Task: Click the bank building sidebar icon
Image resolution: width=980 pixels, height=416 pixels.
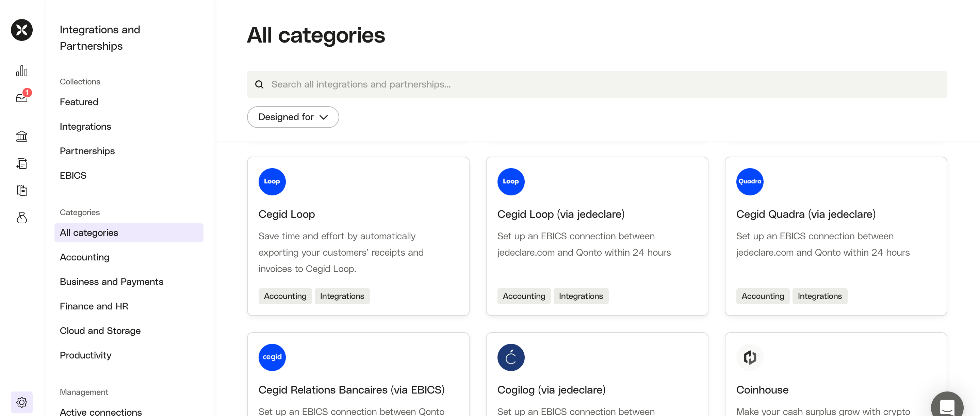Action: 22,136
